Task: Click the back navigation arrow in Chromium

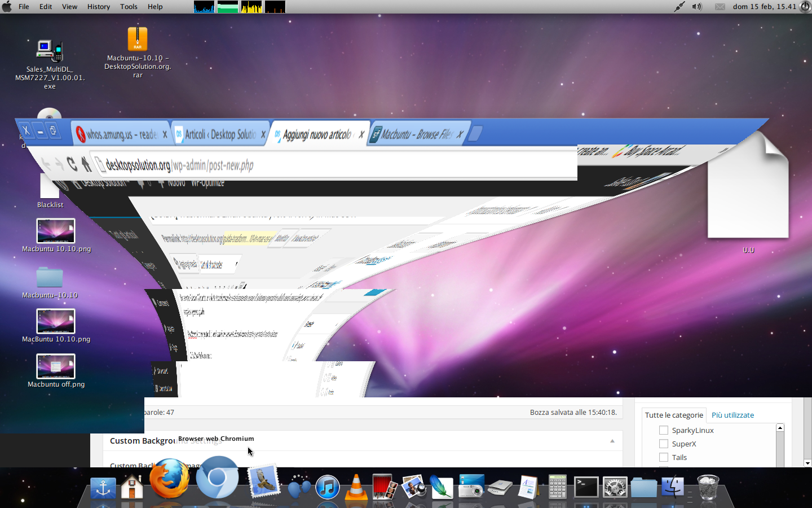Action: tap(45, 163)
